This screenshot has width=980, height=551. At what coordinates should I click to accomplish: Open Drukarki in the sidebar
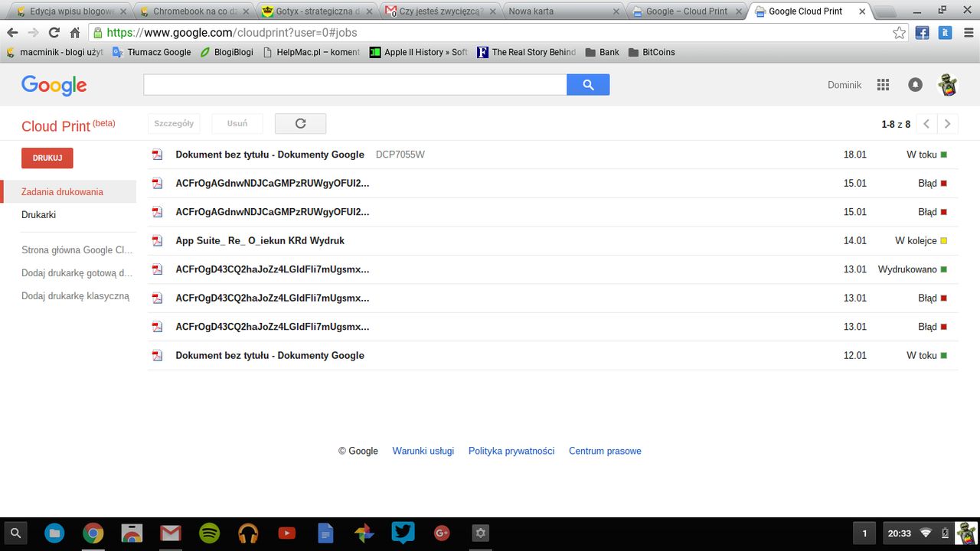point(38,215)
